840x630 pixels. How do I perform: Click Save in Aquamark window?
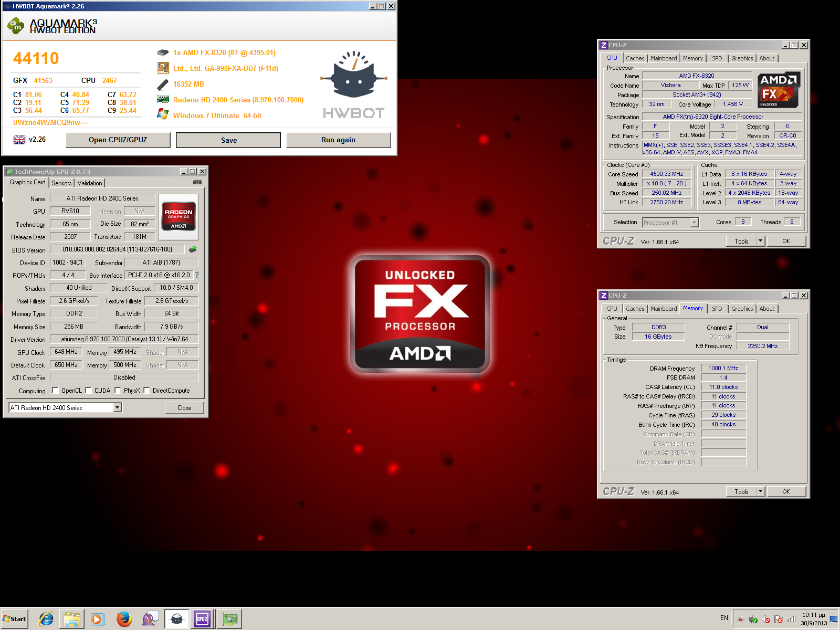[228, 140]
